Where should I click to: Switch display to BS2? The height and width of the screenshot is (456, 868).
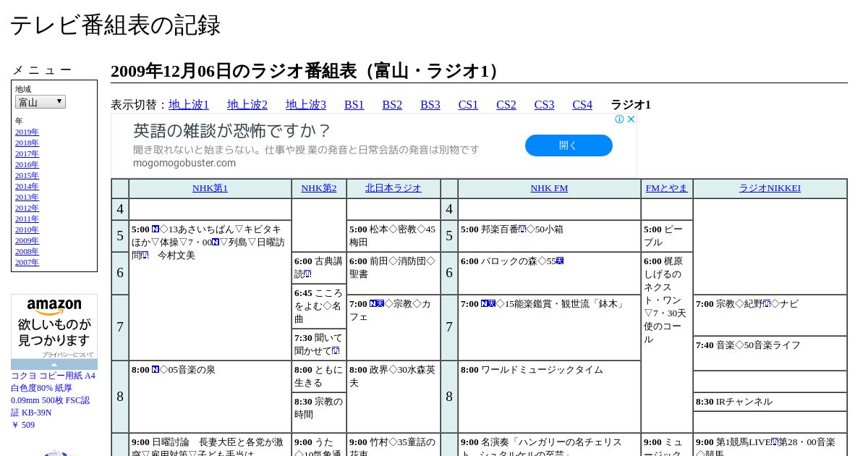(x=392, y=105)
